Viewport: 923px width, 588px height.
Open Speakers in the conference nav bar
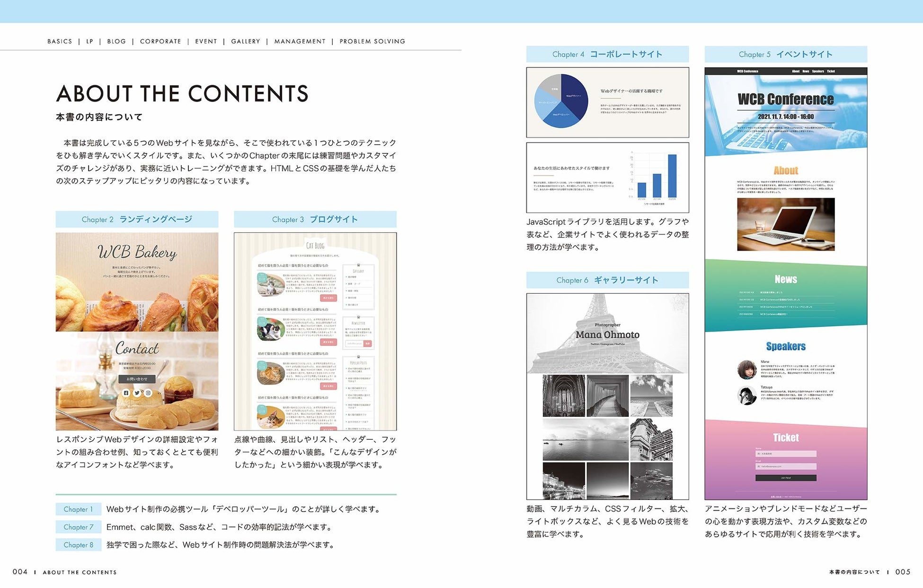click(x=818, y=71)
